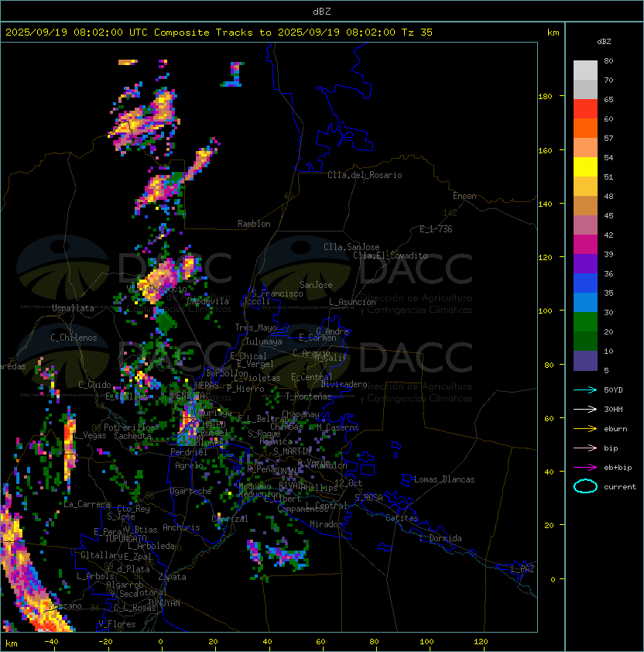This screenshot has width=644, height=652.
Task: Click the Capdevila map label
Action: (x=207, y=301)
